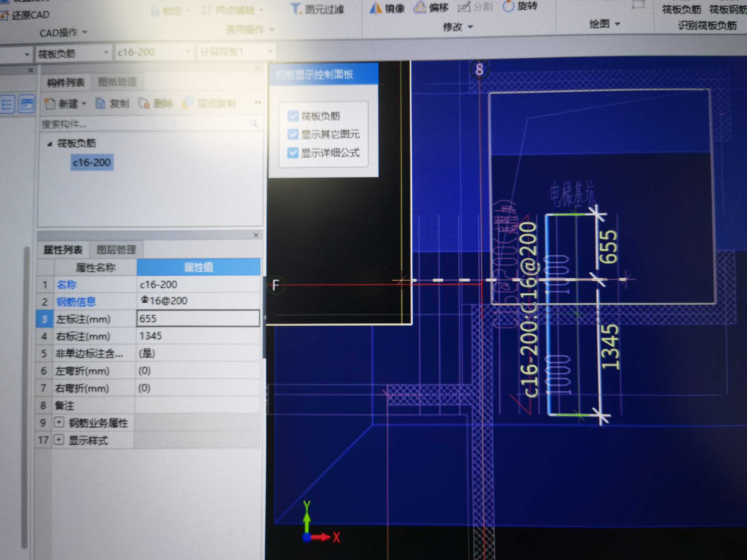Click axis label F in drawing

click(x=275, y=285)
